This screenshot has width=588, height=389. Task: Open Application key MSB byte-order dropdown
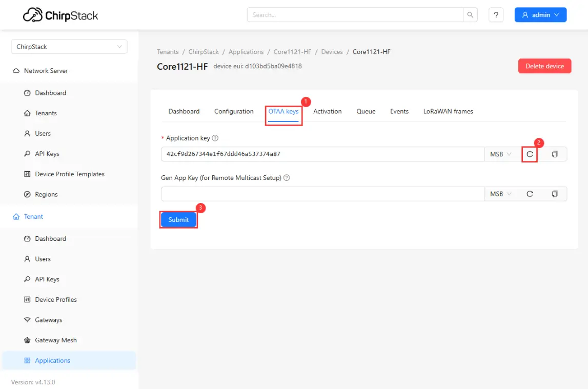pos(500,154)
